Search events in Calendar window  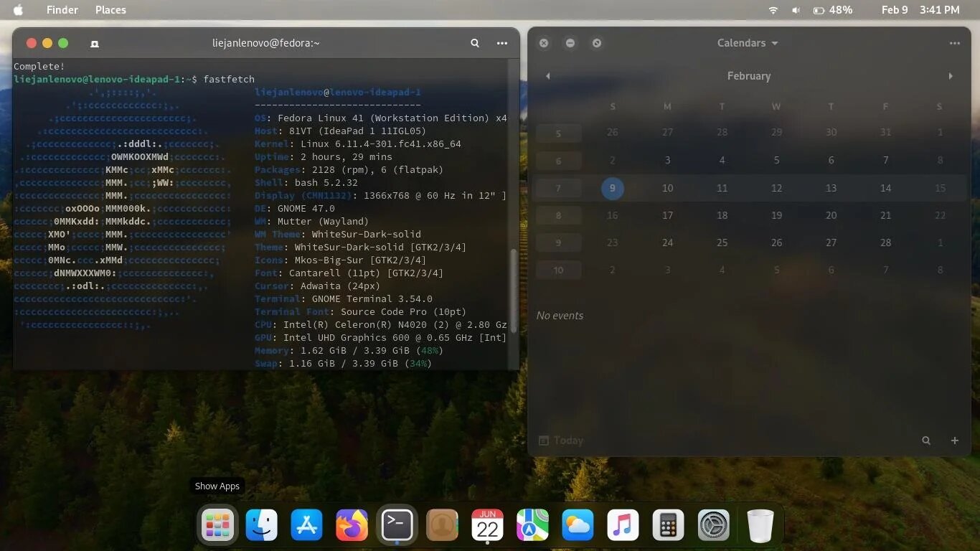(926, 441)
